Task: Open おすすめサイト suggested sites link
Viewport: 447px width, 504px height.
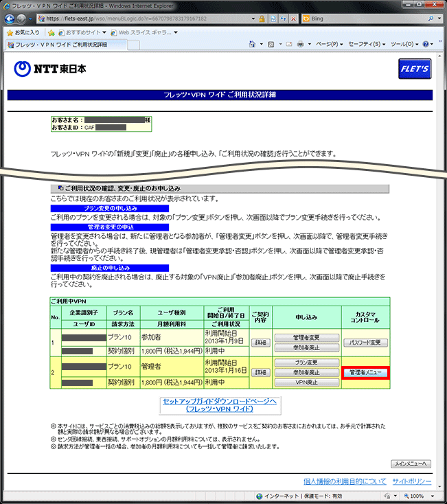Action: 82,32
